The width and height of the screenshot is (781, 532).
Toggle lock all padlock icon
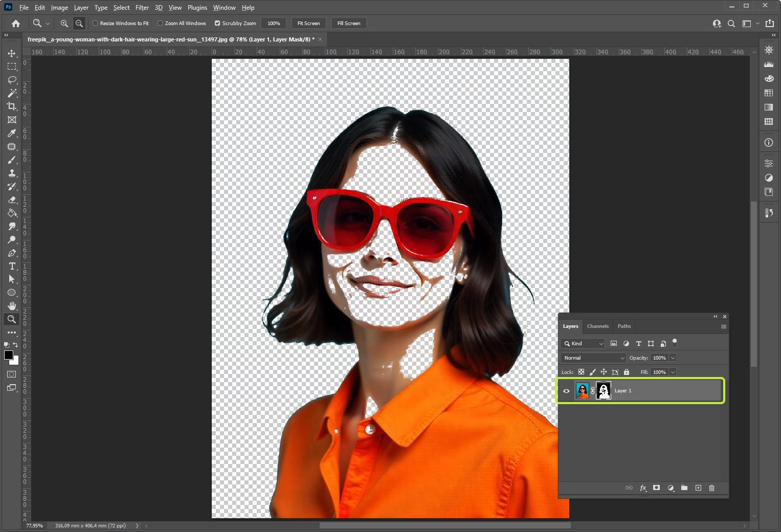click(x=627, y=372)
